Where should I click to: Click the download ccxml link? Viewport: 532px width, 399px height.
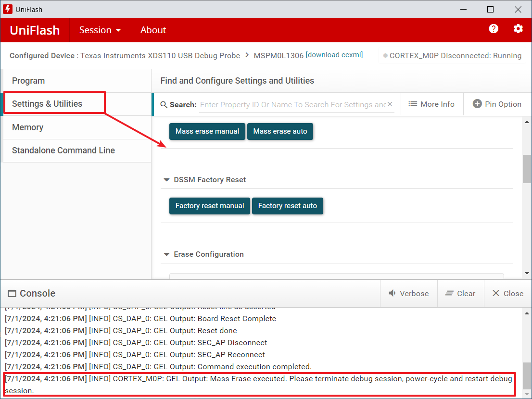pyautogui.click(x=334, y=55)
